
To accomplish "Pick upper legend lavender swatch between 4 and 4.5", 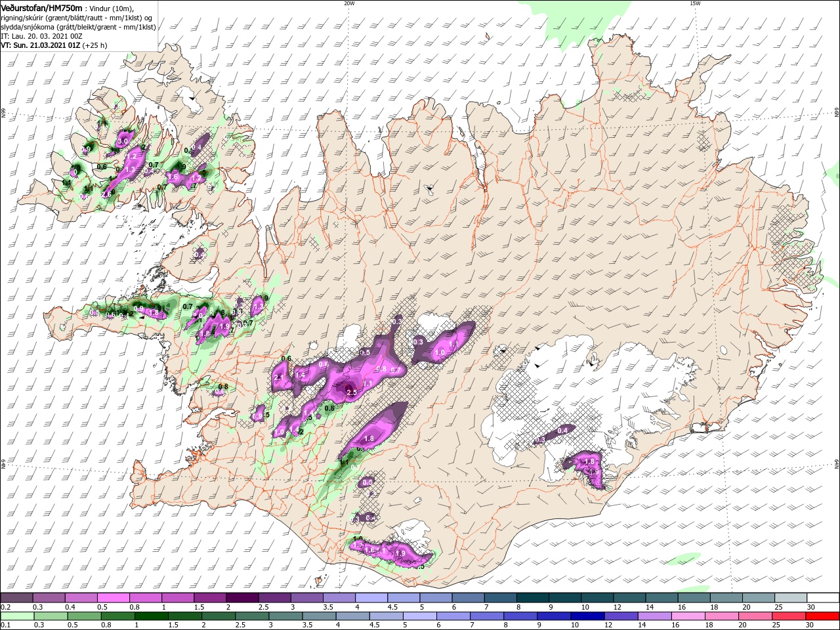I will tap(371, 598).
